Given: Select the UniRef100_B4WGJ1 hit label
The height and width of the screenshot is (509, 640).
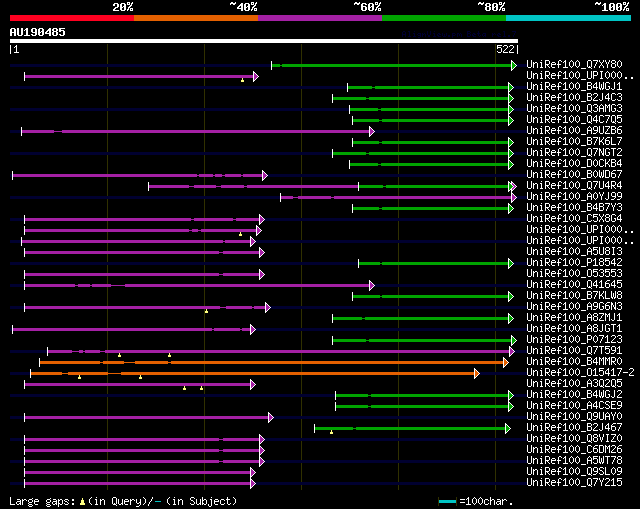Looking at the screenshot, I should pos(574,87).
